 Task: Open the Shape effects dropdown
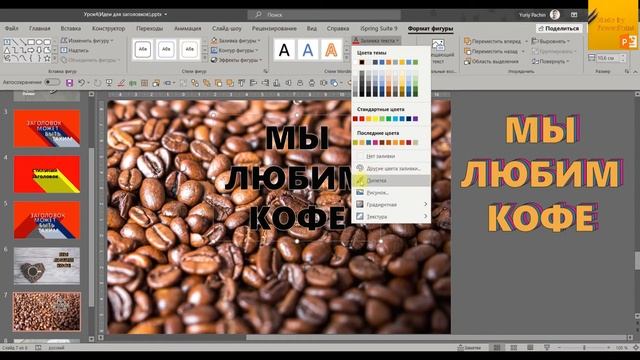point(236,60)
